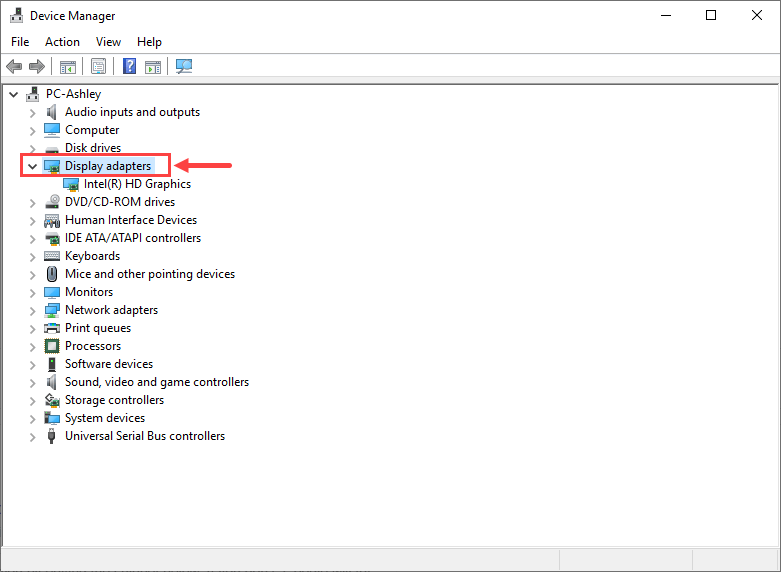The height and width of the screenshot is (572, 781).
Task: Click the Intel(R) HD Graphics device icon
Action: [x=71, y=184]
